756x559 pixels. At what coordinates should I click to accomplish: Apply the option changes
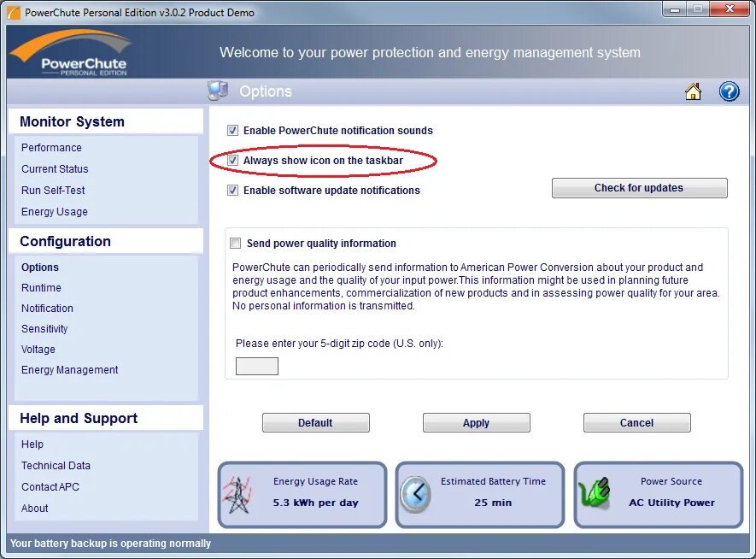point(477,422)
